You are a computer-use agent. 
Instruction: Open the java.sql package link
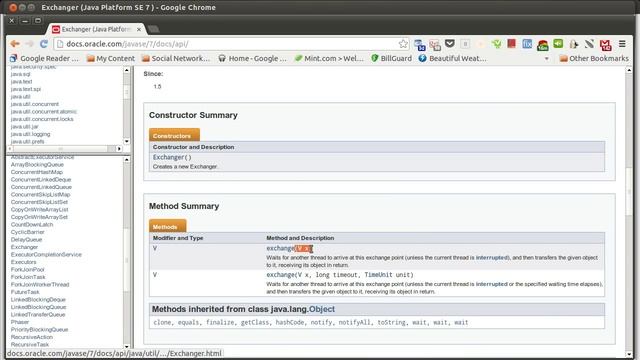tap(20, 74)
